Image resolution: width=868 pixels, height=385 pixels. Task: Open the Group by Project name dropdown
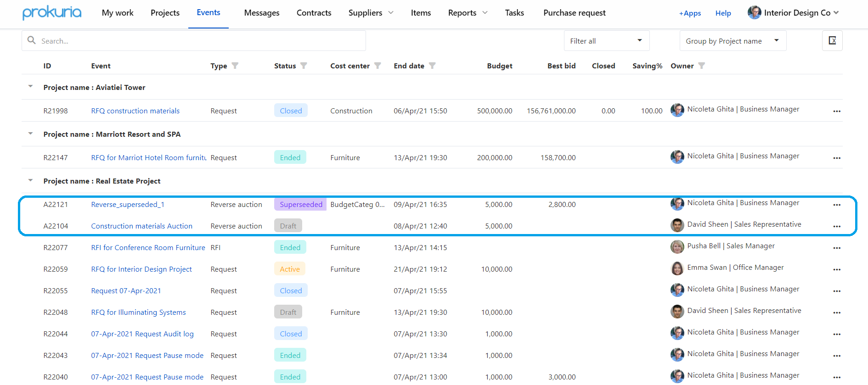pos(733,41)
